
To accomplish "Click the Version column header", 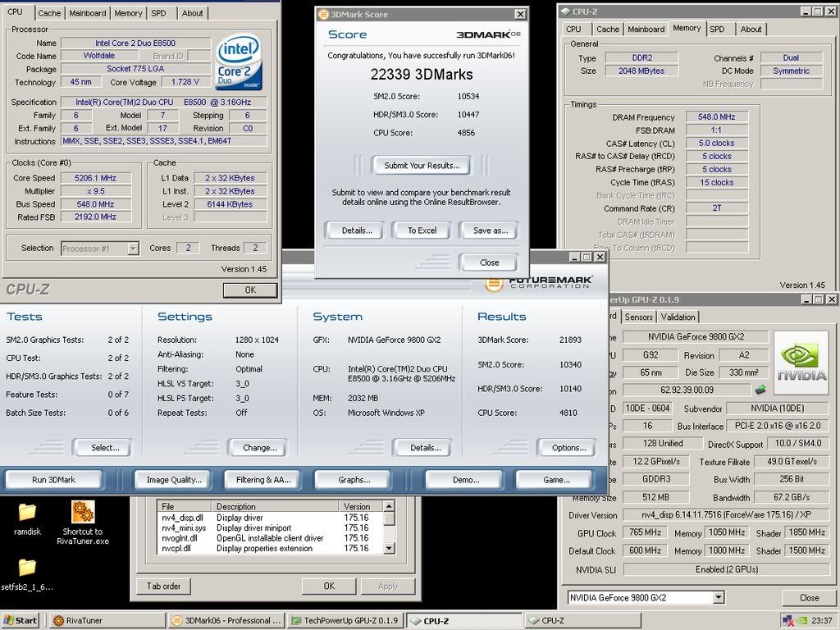I will tap(361, 506).
